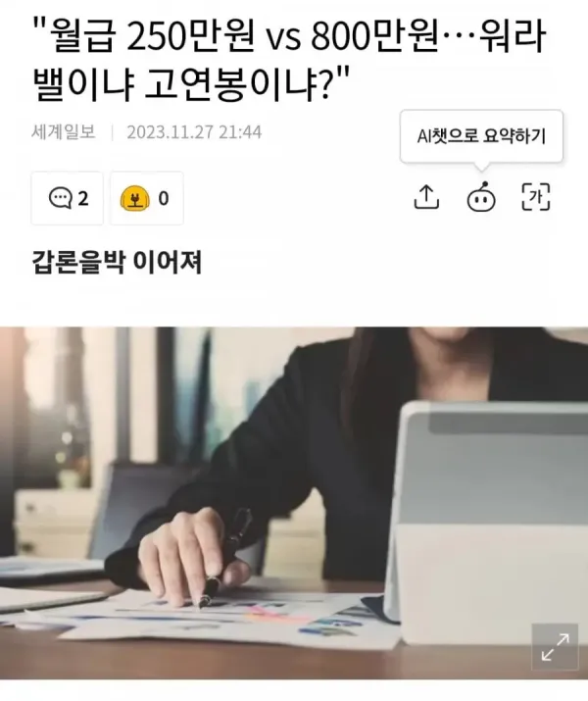Click the pen held in the photo

click(226, 558)
